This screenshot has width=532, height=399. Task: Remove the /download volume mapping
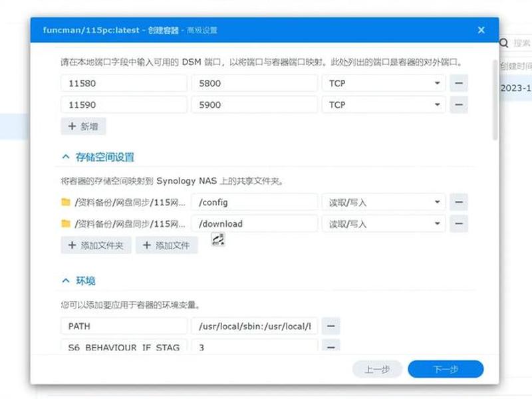pos(459,223)
